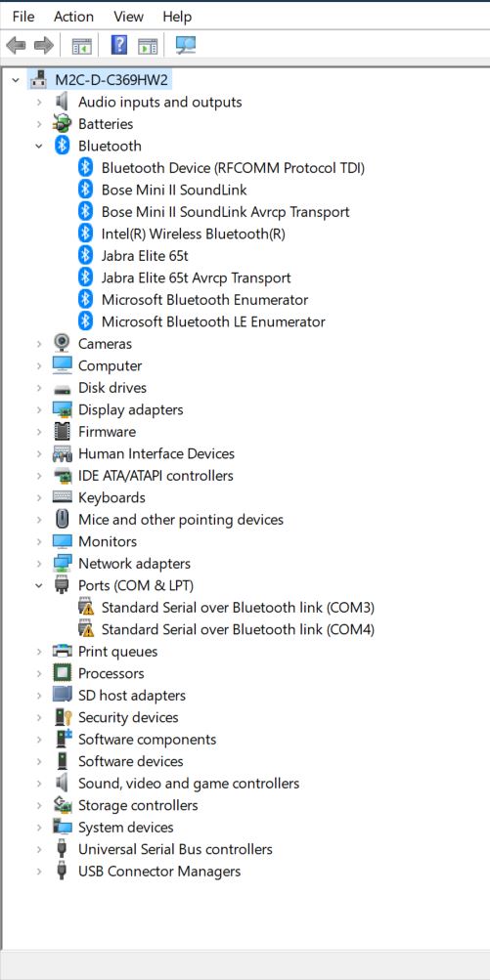The image size is (490, 980).
Task: Click the Disk drives icon
Action: pyautogui.click(x=62, y=388)
